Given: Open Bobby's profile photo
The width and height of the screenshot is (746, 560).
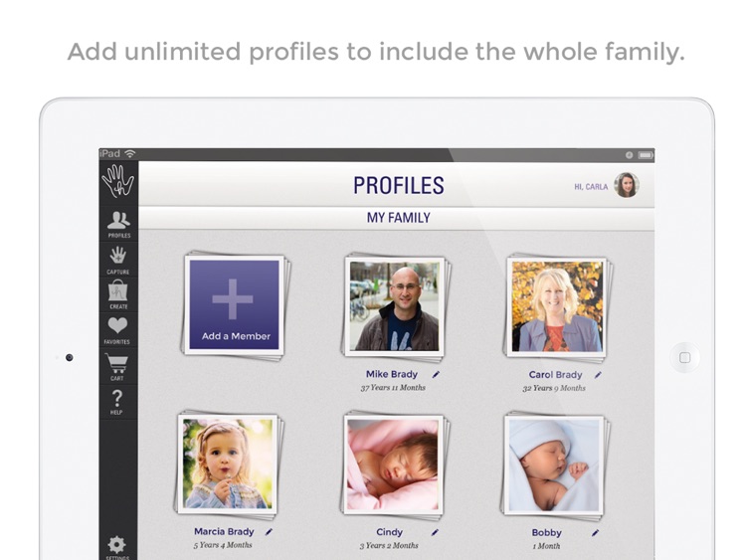Looking at the screenshot, I should pyautogui.click(x=554, y=465).
